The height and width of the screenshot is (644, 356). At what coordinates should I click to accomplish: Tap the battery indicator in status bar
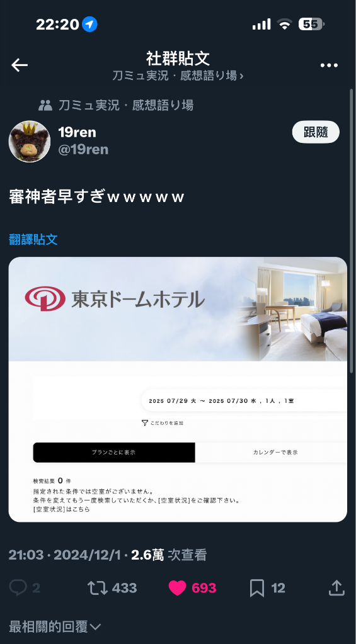click(x=311, y=24)
